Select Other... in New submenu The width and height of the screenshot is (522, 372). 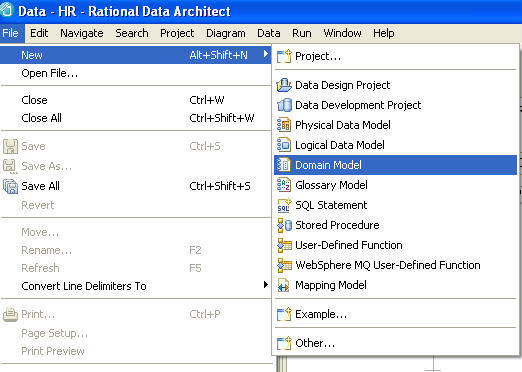(x=396, y=343)
